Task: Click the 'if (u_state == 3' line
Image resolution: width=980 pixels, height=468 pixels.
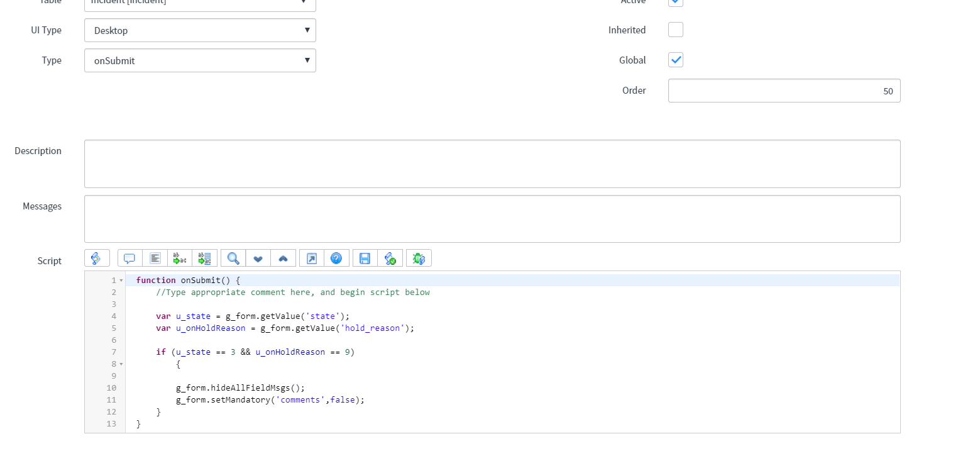Action: 255,352
